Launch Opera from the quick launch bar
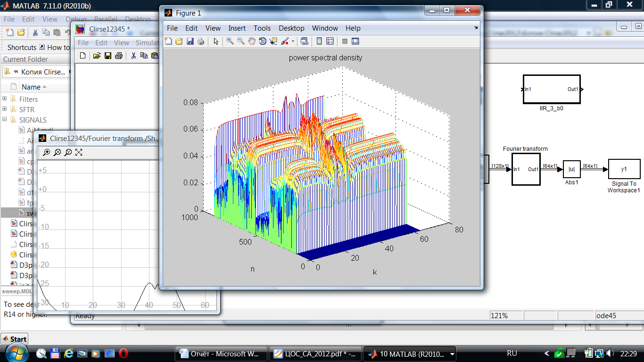Image resolution: width=644 pixels, height=362 pixels. click(124, 353)
